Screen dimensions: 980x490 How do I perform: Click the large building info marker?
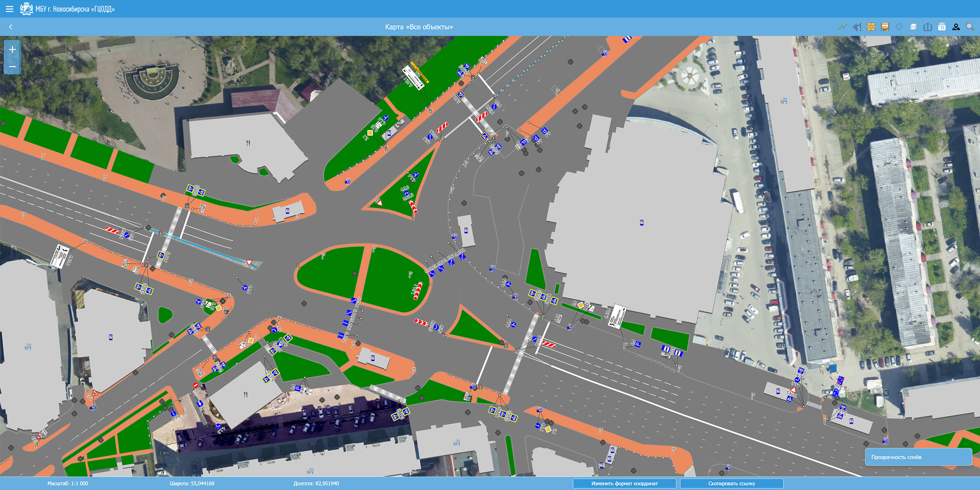coord(641,223)
